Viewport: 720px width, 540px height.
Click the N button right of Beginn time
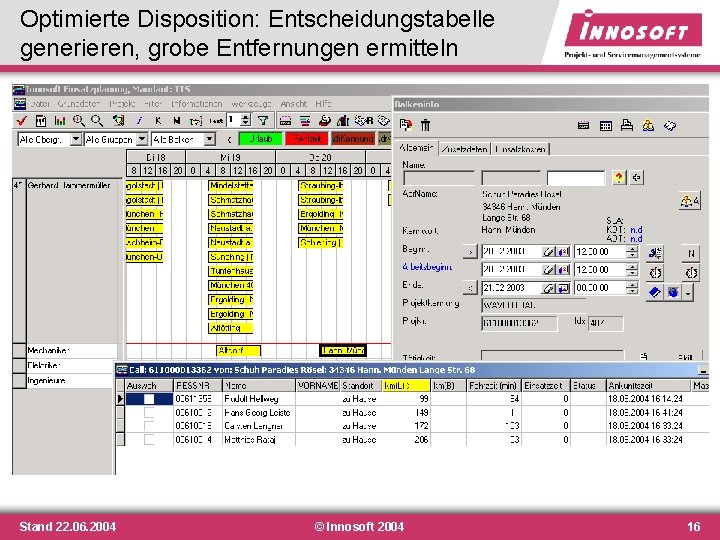click(x=691, y=253)
